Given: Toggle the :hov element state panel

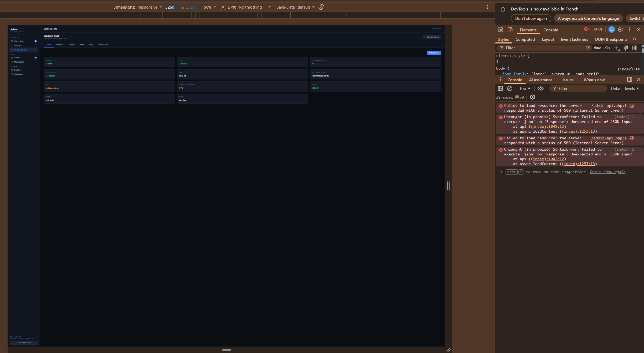Looking at the screenshot, I should [597, 48].
